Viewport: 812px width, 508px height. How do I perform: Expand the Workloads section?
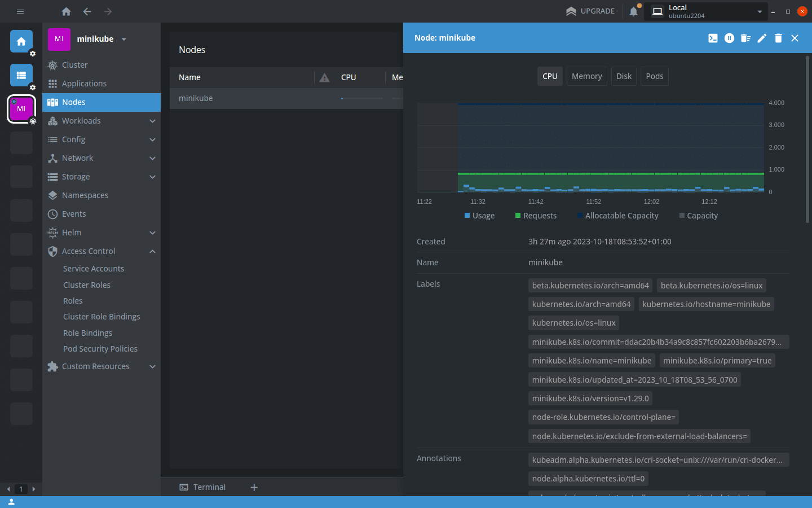[101, 121]
